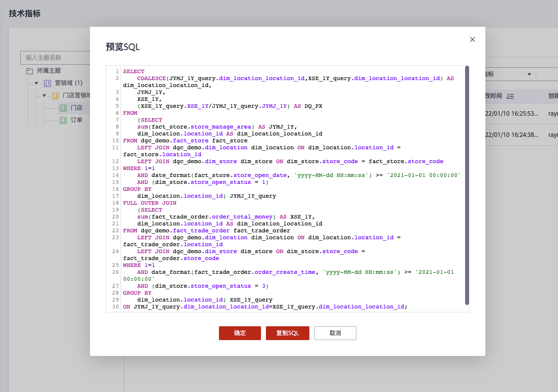Collapse the 门店营销 tree node arrow
The height and width of the screenshot is (392, 558).
[44, 95]
